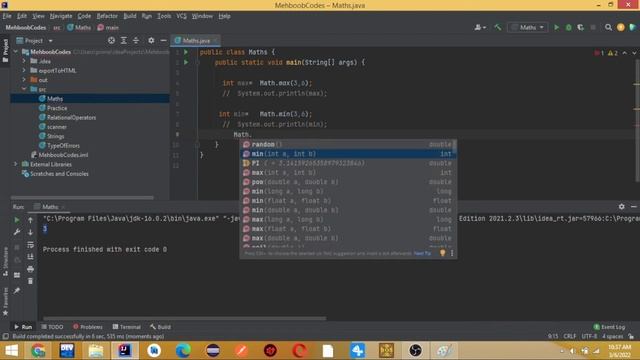Open the Navigate menu

click(61, 16)
